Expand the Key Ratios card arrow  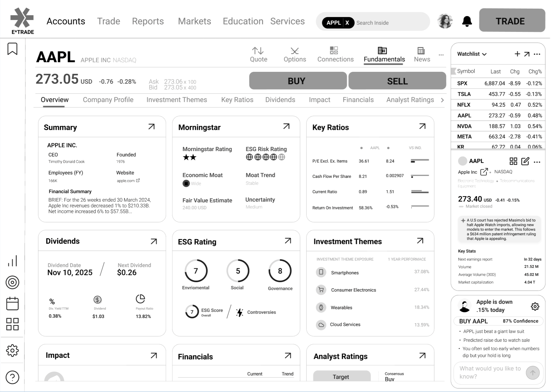[422, 126]
